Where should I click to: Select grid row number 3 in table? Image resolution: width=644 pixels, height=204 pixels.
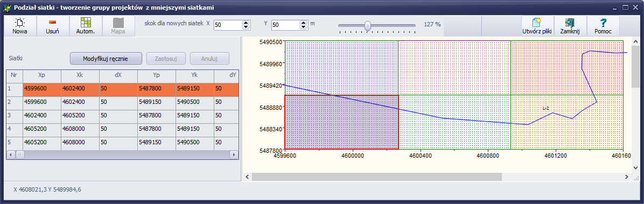click(122, 116)
